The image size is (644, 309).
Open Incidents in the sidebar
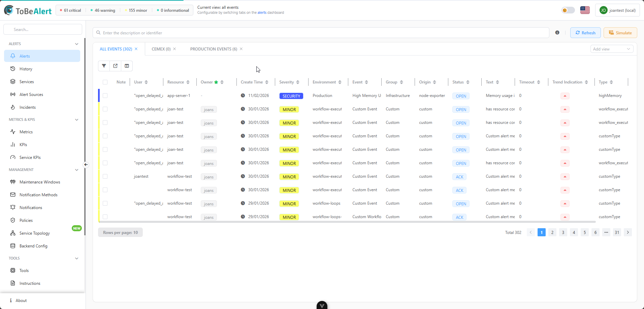click(42, 107)
